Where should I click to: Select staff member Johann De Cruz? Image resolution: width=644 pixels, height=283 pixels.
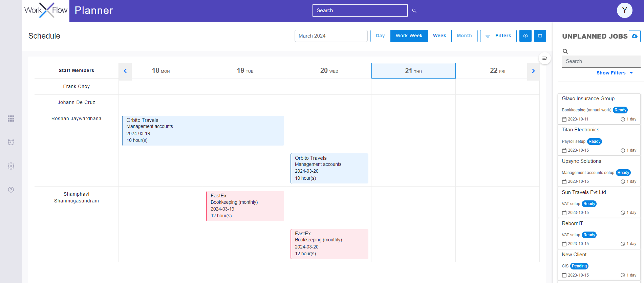(77, 103)
